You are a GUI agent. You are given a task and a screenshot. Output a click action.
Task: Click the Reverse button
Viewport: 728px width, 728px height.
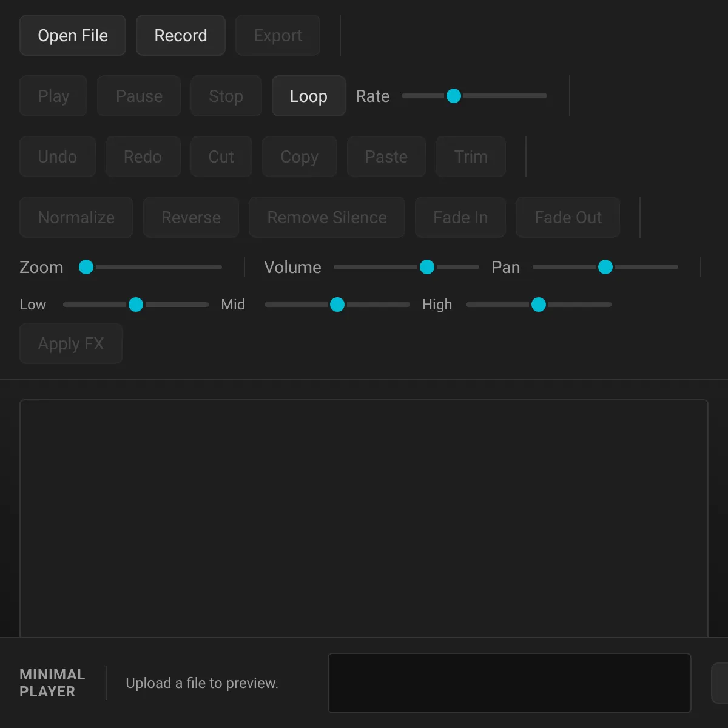[191, 217]
